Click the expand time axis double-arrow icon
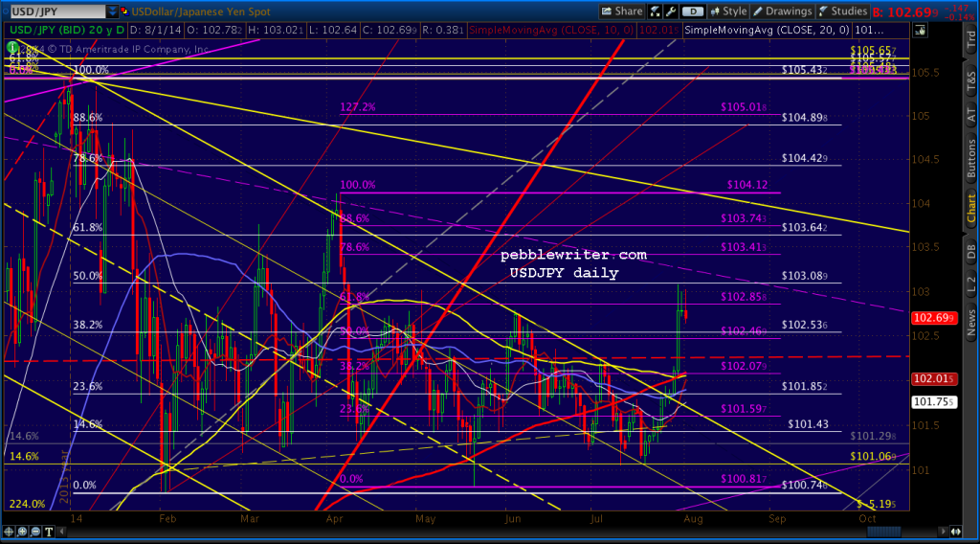The height and width of the screenshot is (544, 980). point(956,532)
